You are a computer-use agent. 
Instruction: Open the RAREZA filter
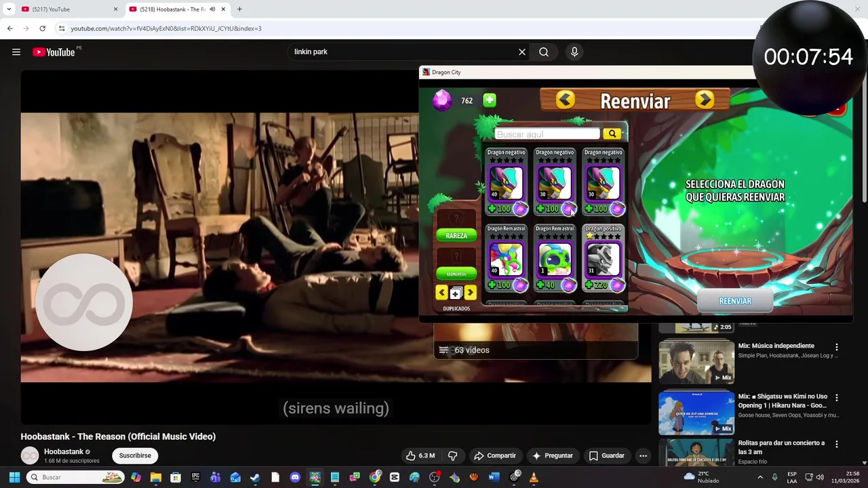[x=456, y=235]
